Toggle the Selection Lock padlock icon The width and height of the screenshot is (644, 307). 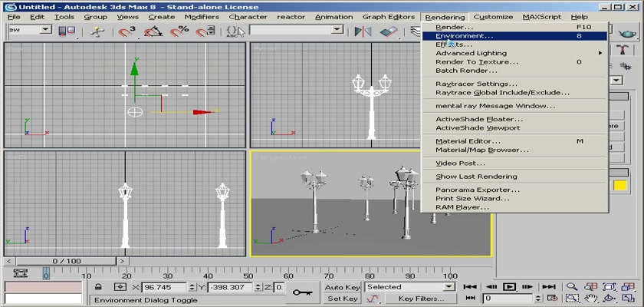98,287
